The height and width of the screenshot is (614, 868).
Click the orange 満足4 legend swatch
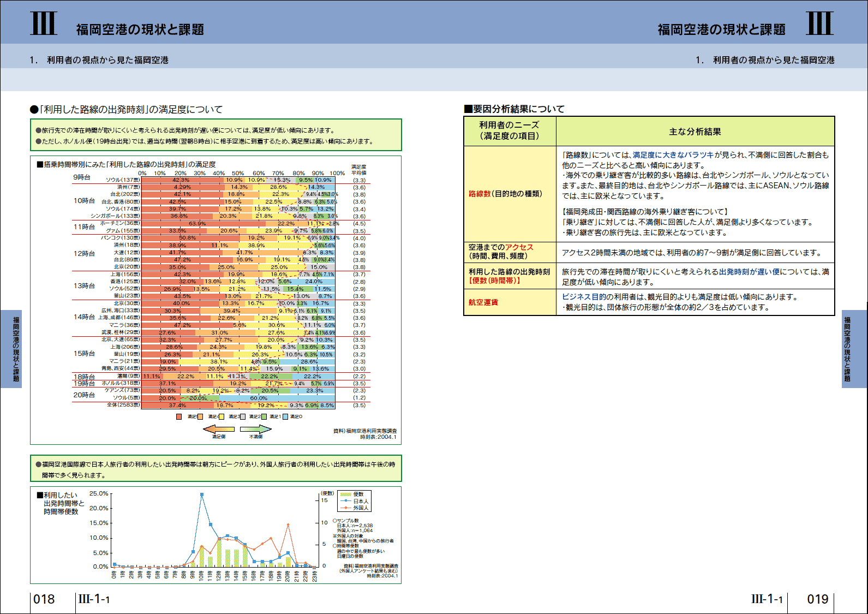[x=200, y=417]
